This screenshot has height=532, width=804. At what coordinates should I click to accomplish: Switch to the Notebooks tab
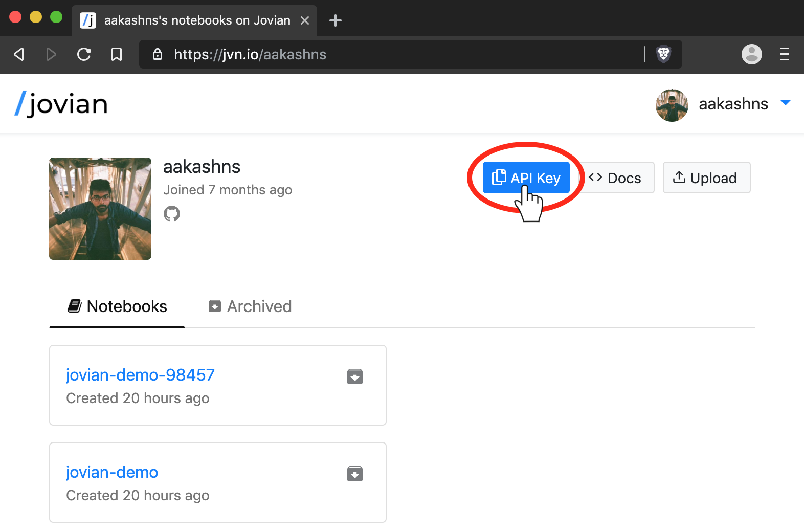[117, 306]
